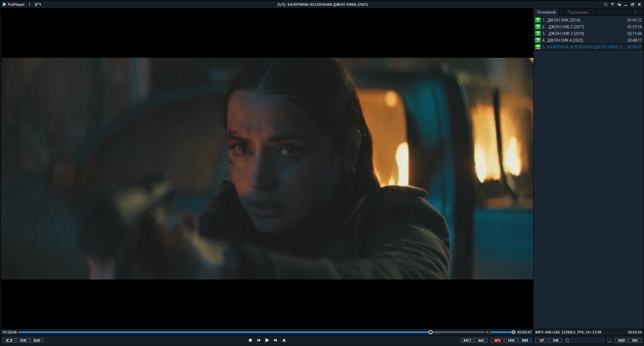Click total duration 02:04:47 beside volume
This screenshot has height=346, width=644.
(524, 332)
